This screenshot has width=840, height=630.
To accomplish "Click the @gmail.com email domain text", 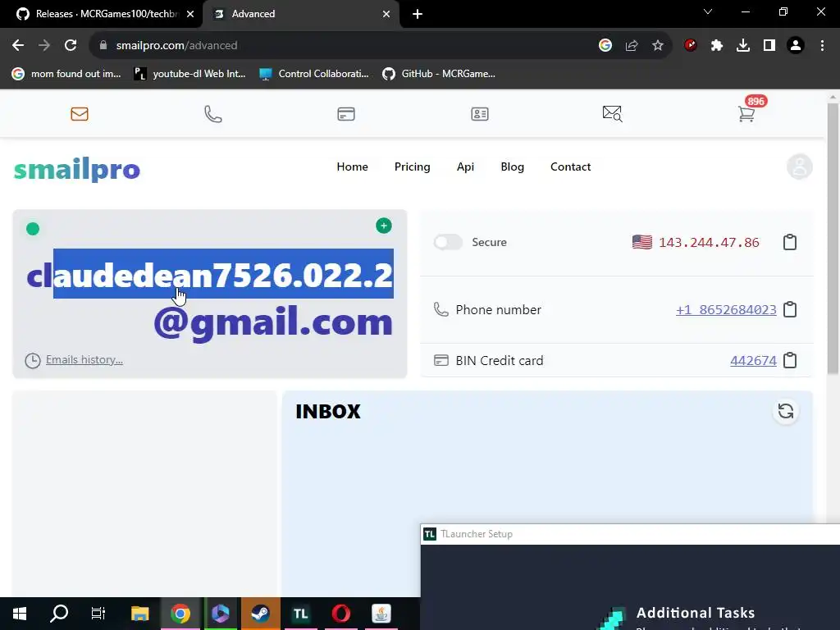I will click(x=273, y=322).
